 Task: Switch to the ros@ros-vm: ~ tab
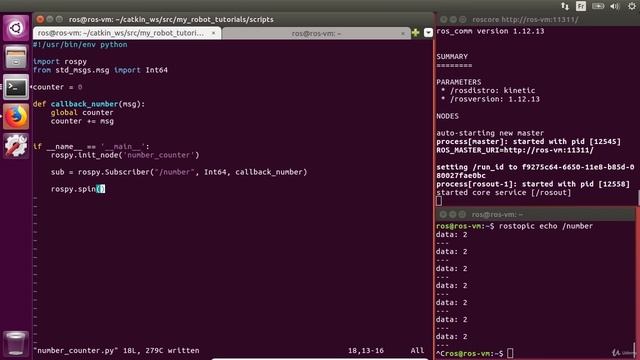point(316,33)
